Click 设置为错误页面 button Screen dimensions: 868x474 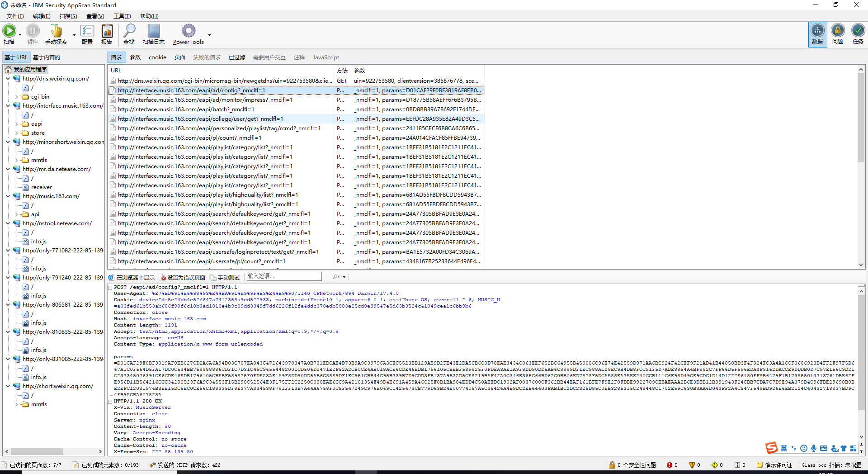183,277
